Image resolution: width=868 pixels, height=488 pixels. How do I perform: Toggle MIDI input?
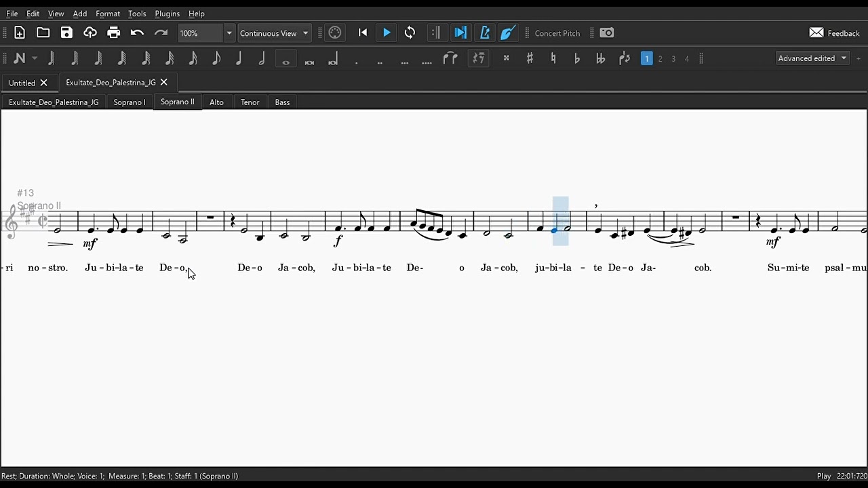pos(335,33)
